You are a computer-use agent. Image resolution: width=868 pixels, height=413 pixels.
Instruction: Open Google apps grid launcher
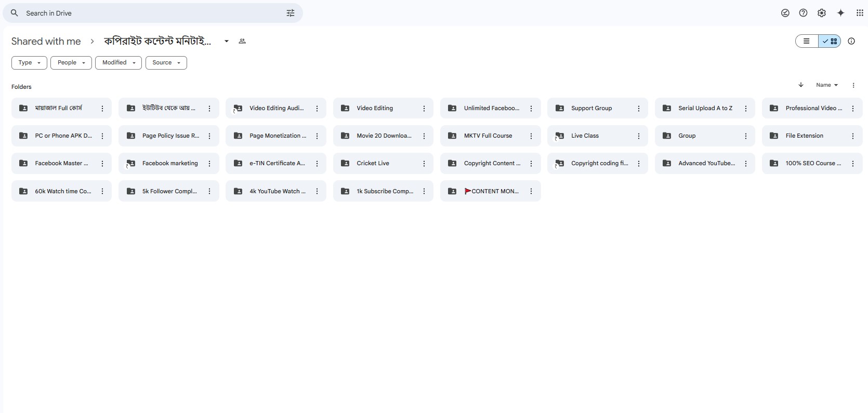coord(860,13)
